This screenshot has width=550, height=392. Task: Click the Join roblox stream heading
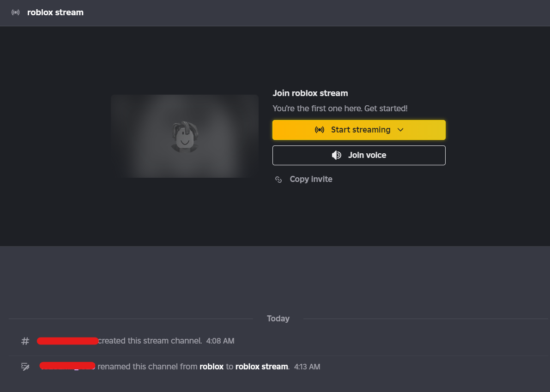(x=310, y=93)
